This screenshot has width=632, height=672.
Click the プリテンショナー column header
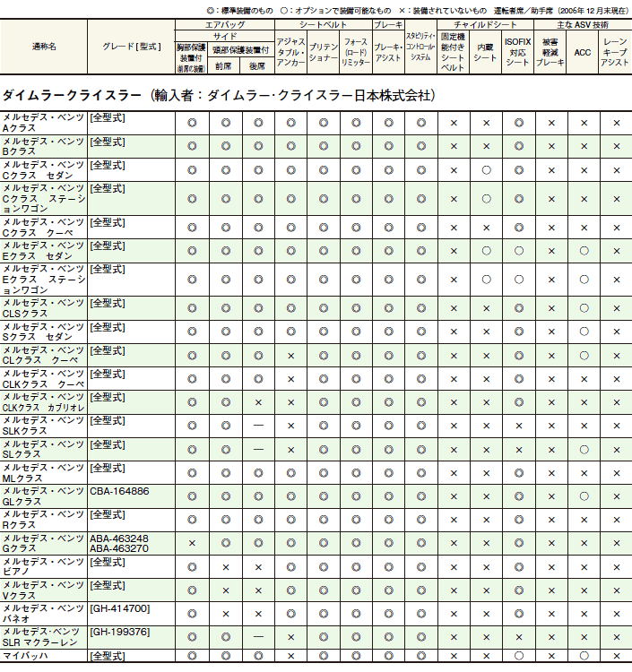(x=323, y=52)
